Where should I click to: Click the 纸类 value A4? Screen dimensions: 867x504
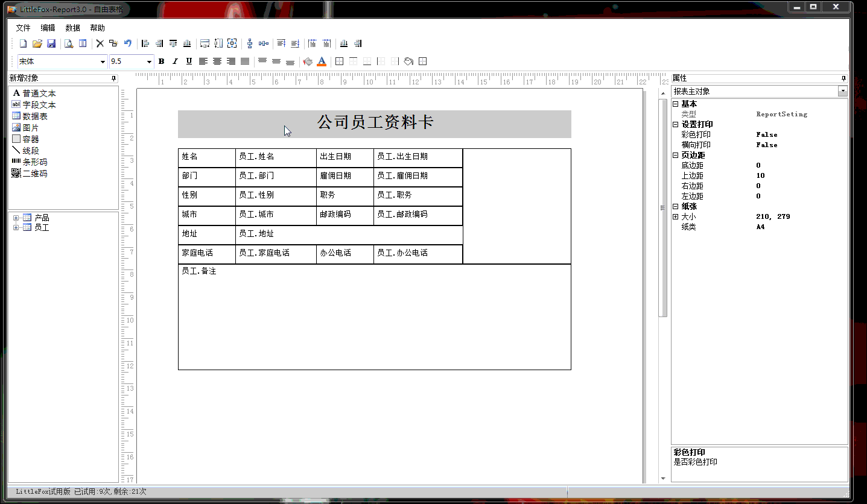point(760,227)
